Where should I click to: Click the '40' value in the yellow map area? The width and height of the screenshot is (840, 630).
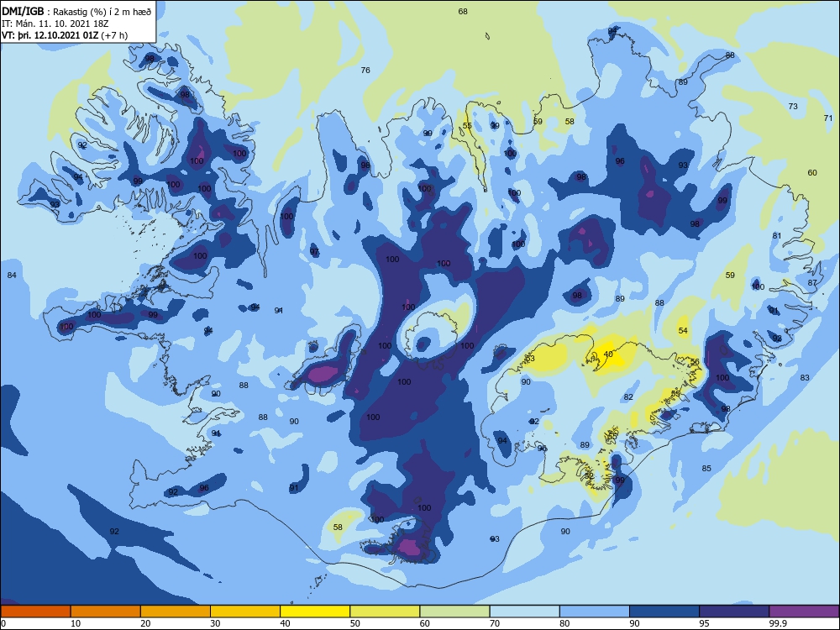(608, 354)
